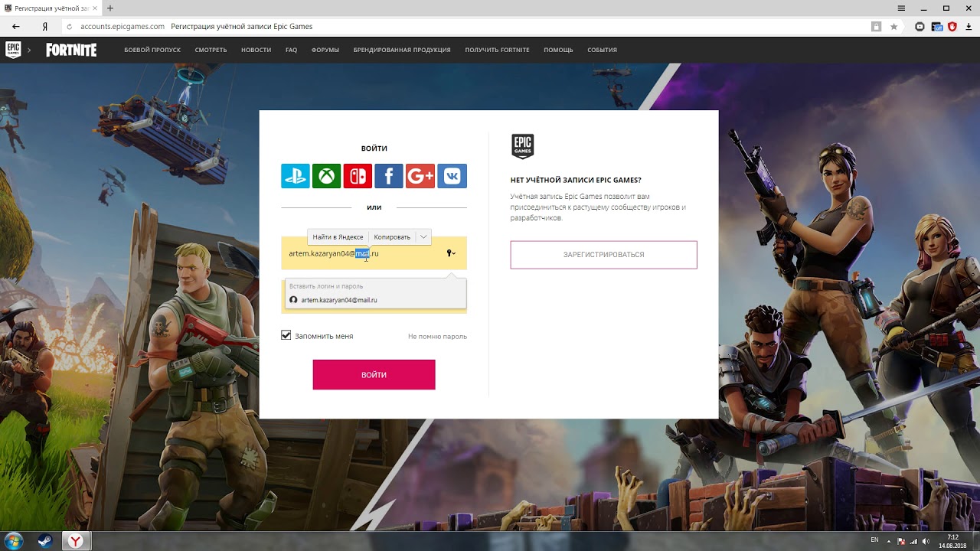Open the 'Смотреть' menu item
980x551 pixels.
211,50
